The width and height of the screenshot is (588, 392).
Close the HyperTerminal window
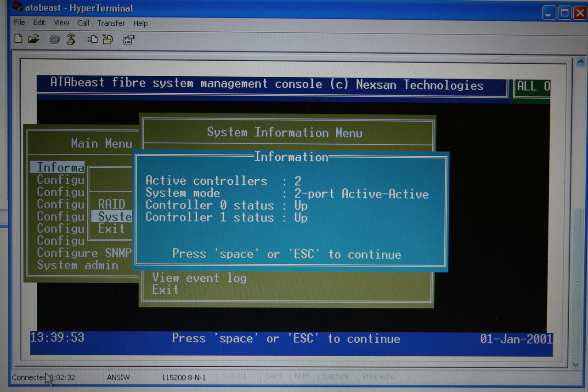[580, 12]
